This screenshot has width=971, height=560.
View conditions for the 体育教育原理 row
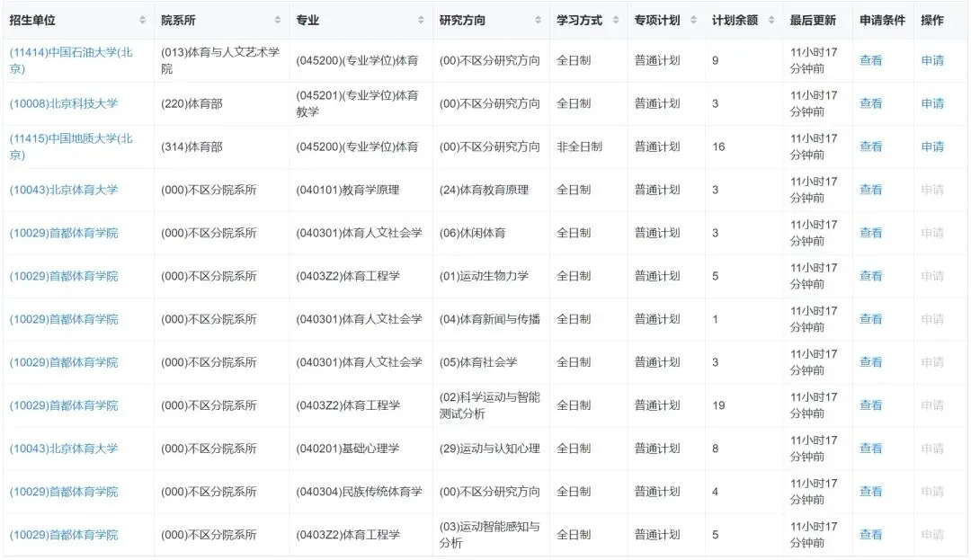pos(870,190)
